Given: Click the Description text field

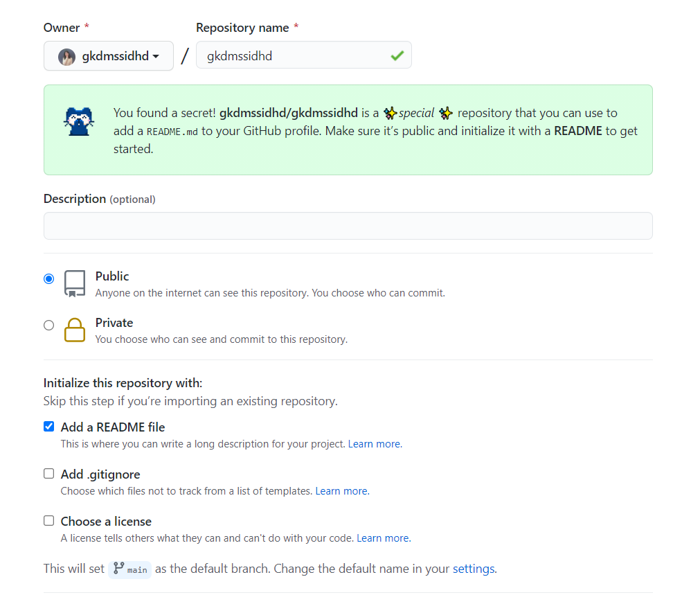Looking at the screenshot, I should 348,226.
